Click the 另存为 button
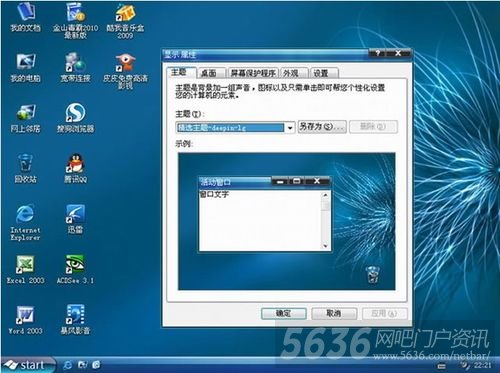 pos(322,127)
